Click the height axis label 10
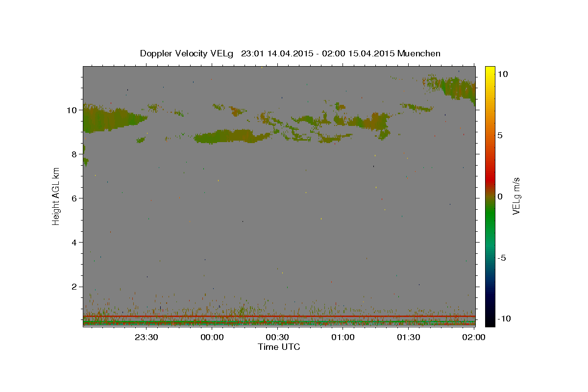 pos(73,110)
